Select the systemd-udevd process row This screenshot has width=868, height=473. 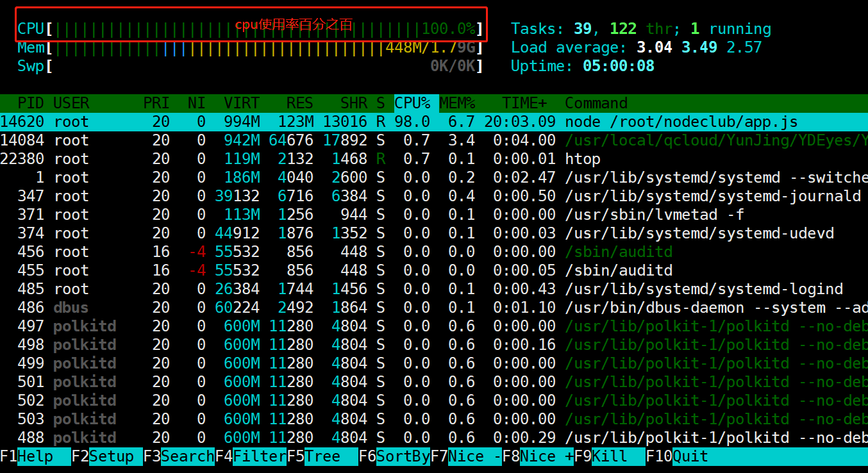[x=434, y=233]
